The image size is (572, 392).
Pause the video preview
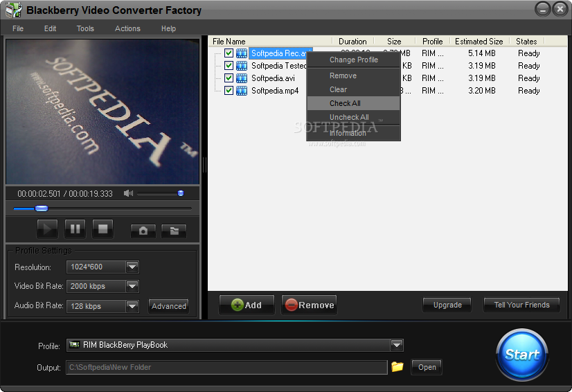[75, 229]
